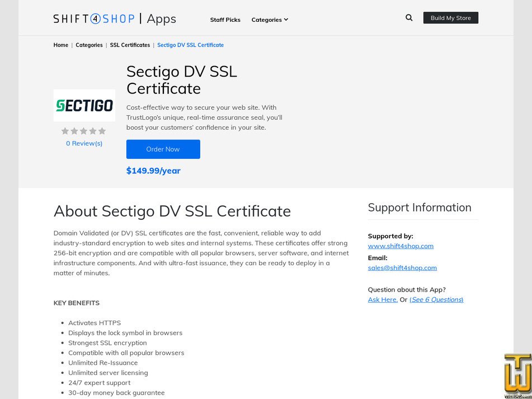532x399 pixels.
Task: Open the See 6 Questions link
Action: point(437,299)
